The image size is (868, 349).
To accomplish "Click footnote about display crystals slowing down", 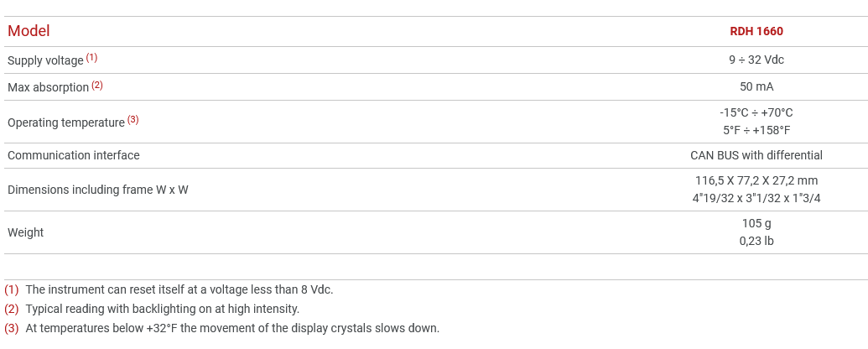I will 231,328.
